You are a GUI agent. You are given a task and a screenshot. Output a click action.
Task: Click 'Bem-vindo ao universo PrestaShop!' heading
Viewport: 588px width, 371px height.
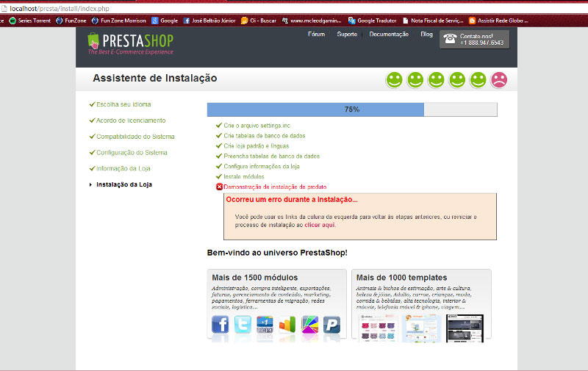277,253
